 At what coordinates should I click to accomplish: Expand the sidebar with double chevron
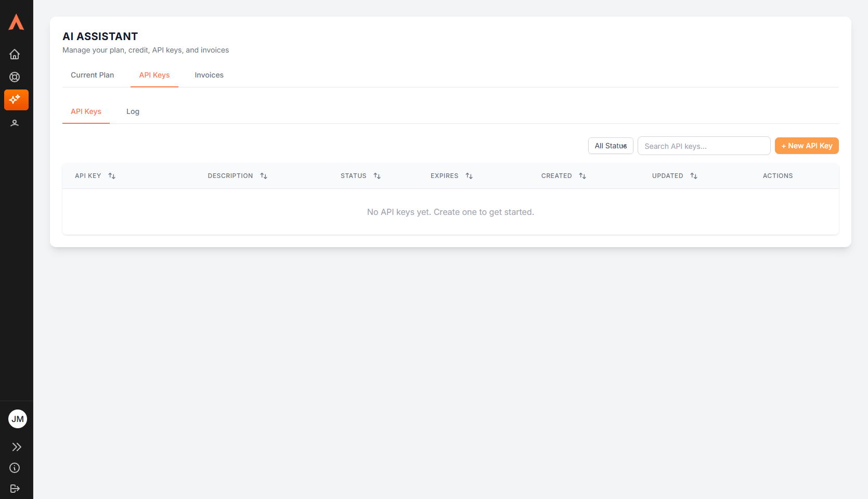(16, 447)
